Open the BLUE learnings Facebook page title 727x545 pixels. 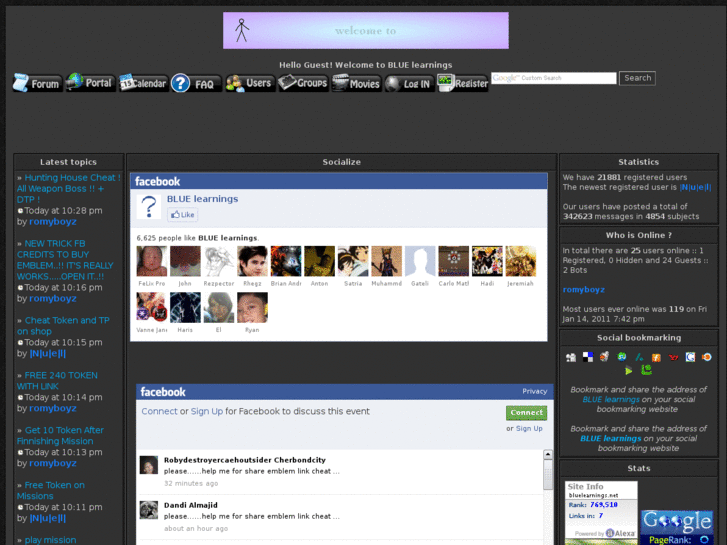point(202,199)
